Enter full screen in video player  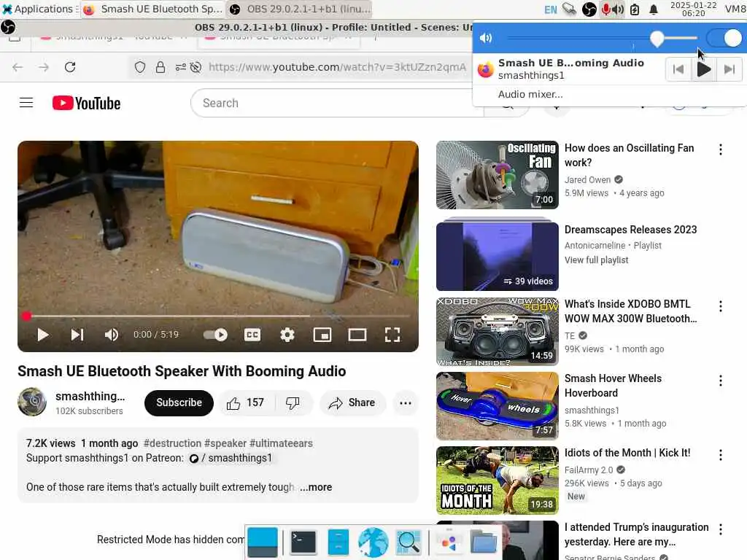pyautogui.click(x=392, y=335)
